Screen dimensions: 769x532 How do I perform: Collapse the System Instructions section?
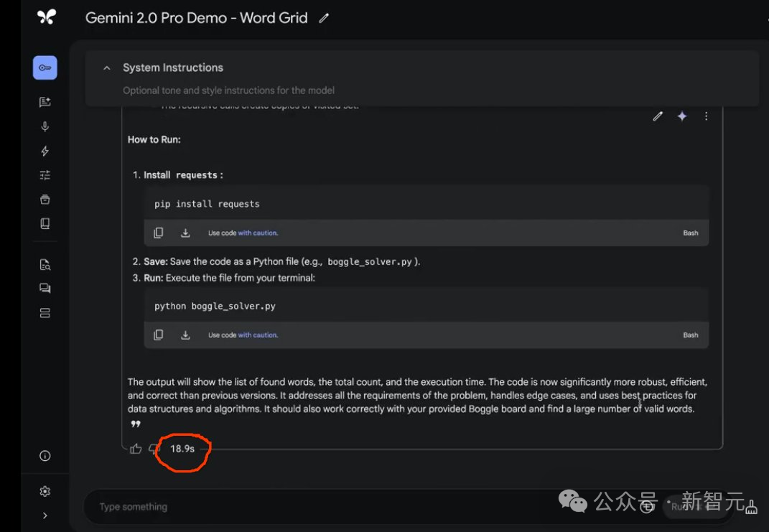[107, 68]
